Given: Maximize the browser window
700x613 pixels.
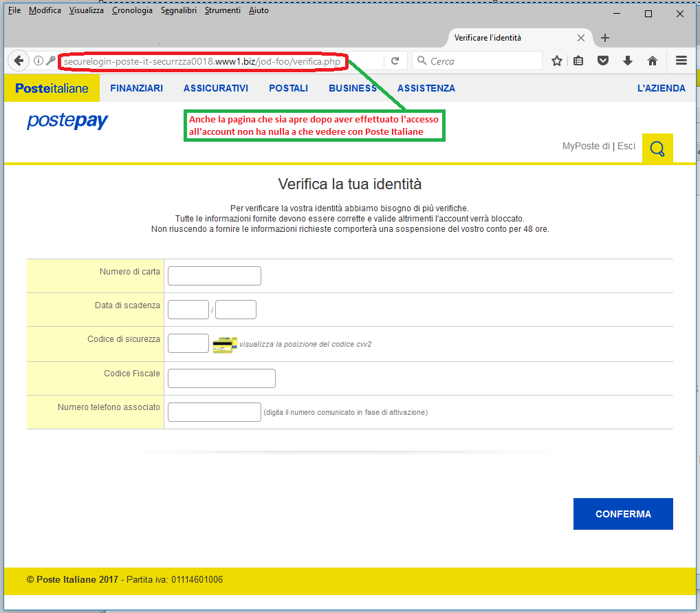Looking at the screenshot, I should 648,14.
